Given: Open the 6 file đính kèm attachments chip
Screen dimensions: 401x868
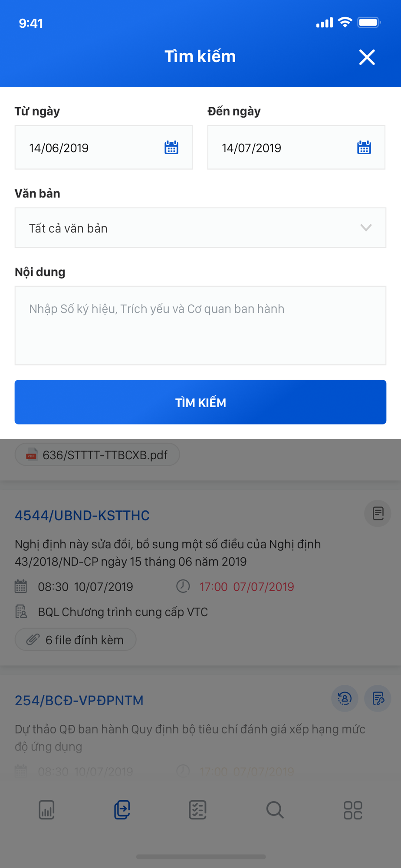Looking at the screenshot, I should tap(76, 640).
